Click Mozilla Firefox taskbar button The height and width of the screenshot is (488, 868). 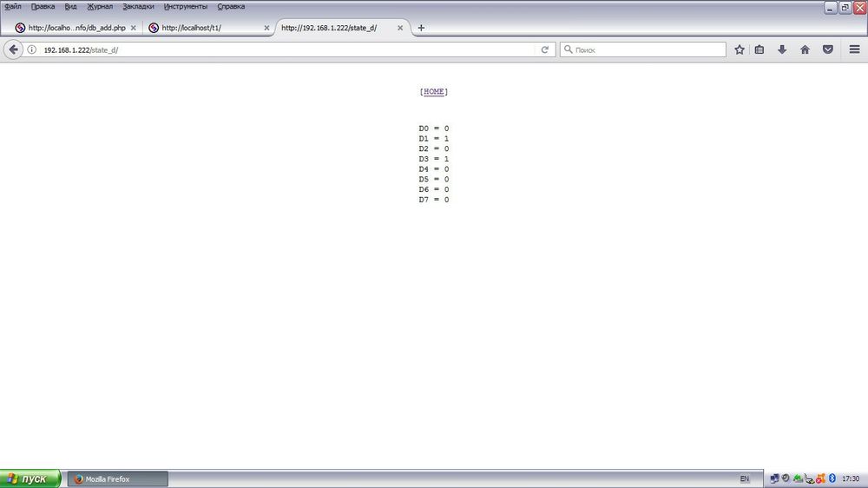117,479
